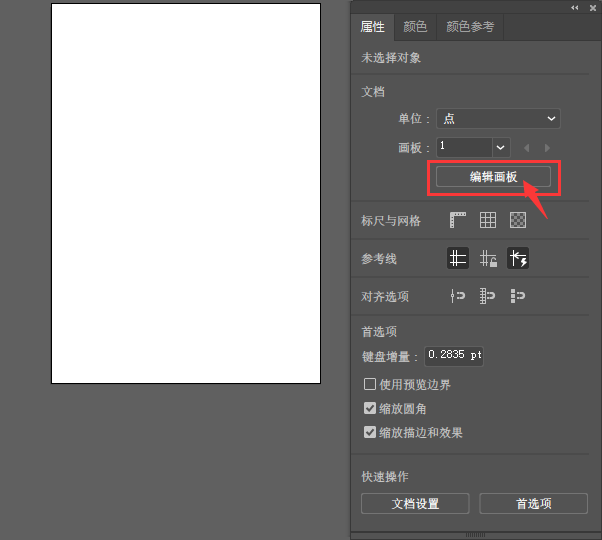Go to previous artboard arrow
This screenshot has height=540, width=602.
[x=527, y=148]
